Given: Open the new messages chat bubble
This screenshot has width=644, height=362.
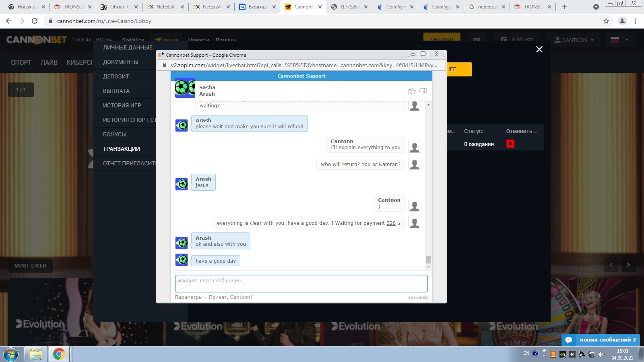Looking at the screenshot, I should 601,340.
